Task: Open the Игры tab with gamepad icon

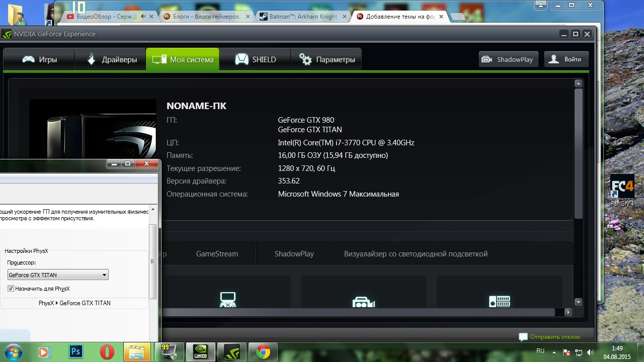Action: [x=39, y=59]
